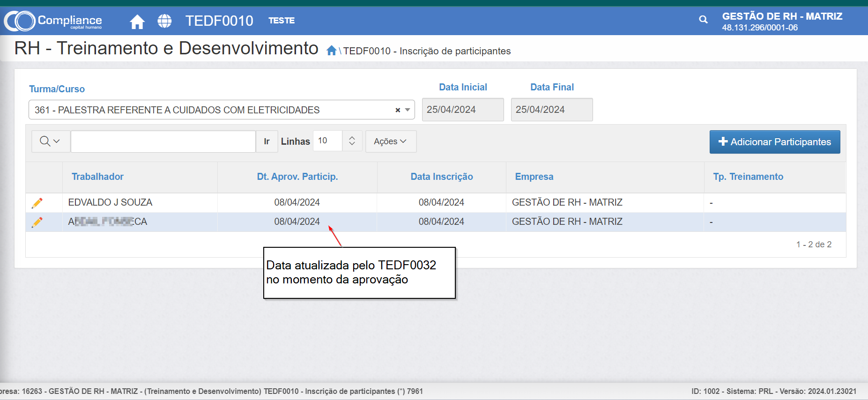The height and width of the screenshot is (400, 868).
Task: Click Adicionar Participantes button
Action: tap(775, 142)
